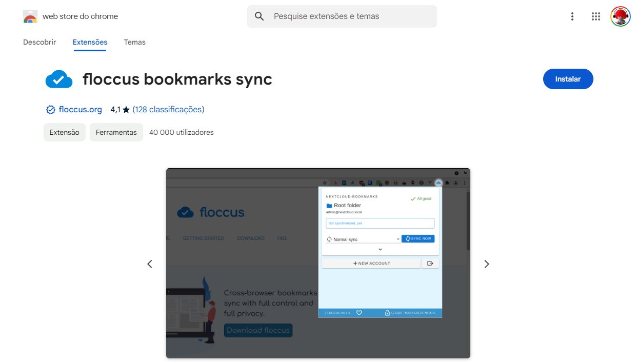Focus the "Pesquise extensões e temas" search field
The image size is (637, 364).
(342, 16)
